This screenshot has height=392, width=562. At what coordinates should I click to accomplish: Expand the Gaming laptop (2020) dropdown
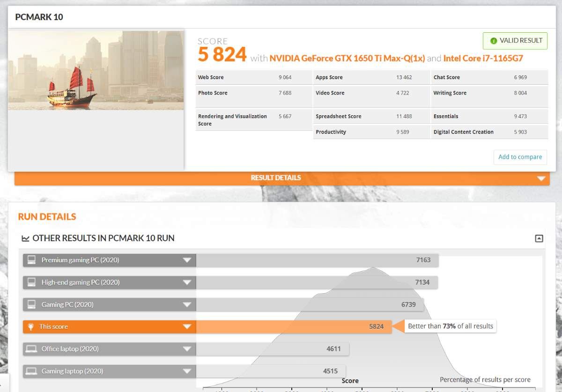(187, 371)
